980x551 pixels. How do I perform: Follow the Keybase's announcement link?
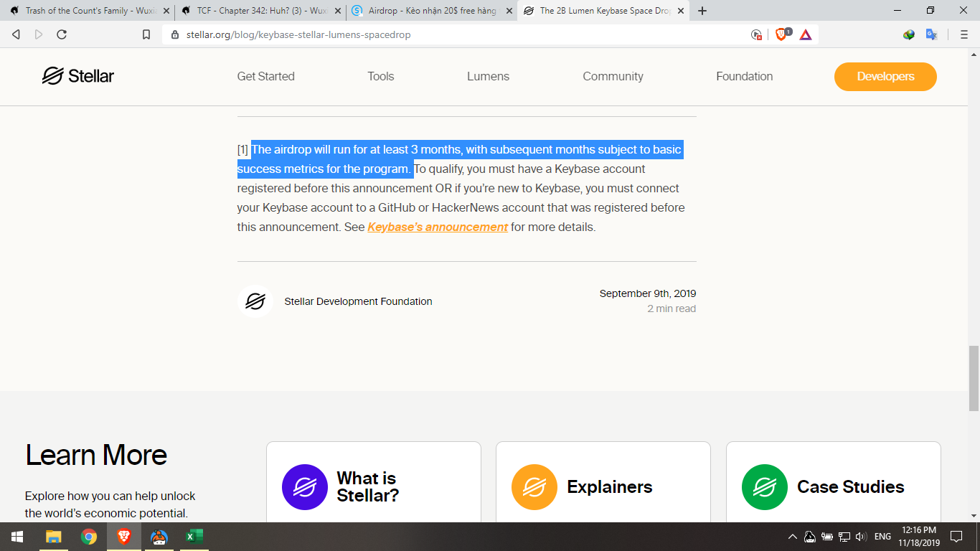coord(438,227)
